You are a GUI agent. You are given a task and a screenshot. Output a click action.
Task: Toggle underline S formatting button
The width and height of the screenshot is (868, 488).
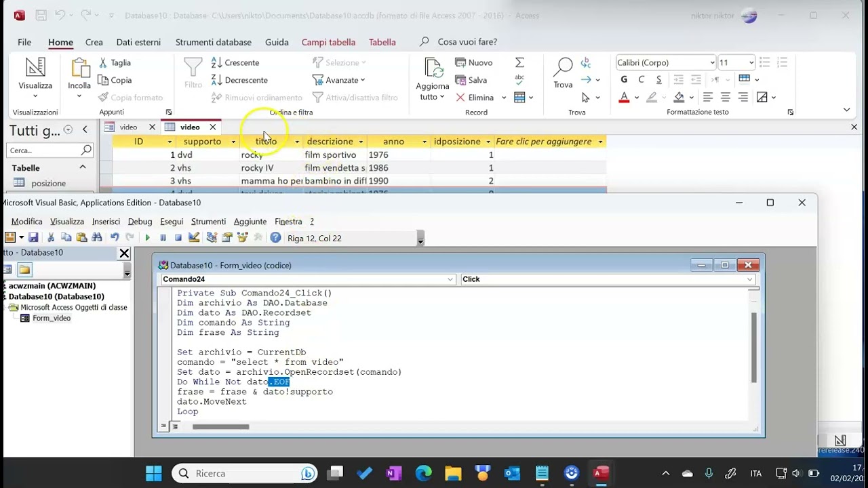tap(658, 80)
